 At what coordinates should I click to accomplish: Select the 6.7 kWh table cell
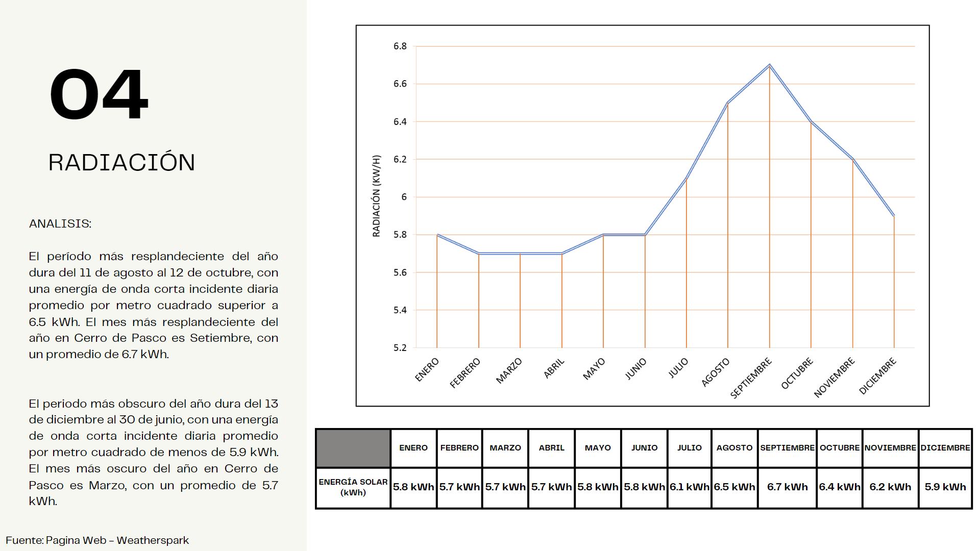coord(787,487)
